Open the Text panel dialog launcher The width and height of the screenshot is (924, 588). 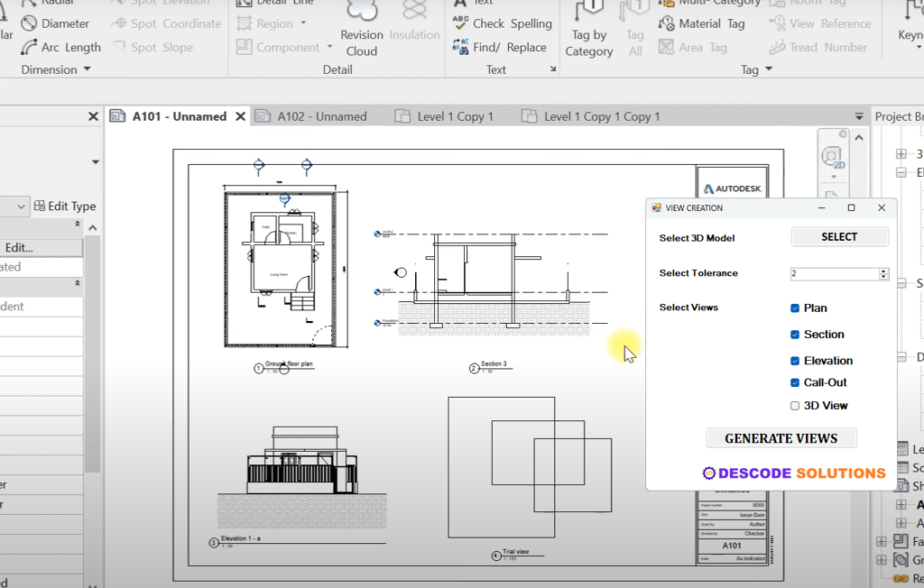point(553,69)
